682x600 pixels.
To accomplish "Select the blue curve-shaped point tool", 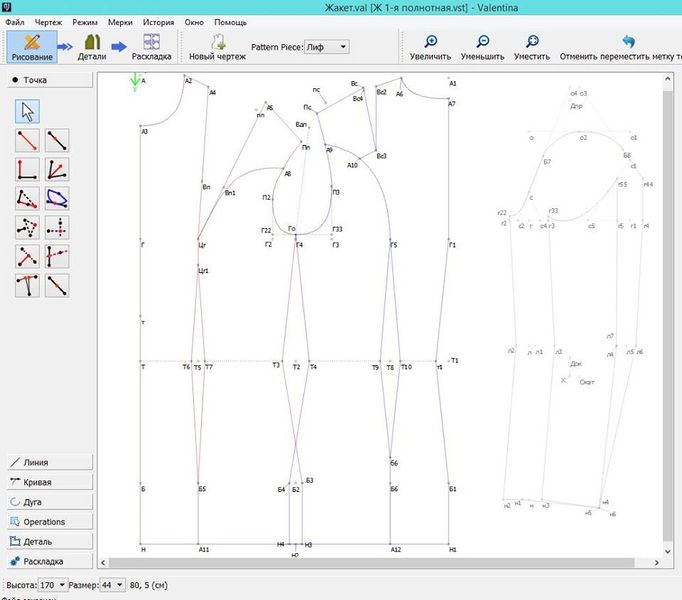I will coord(57,198).
